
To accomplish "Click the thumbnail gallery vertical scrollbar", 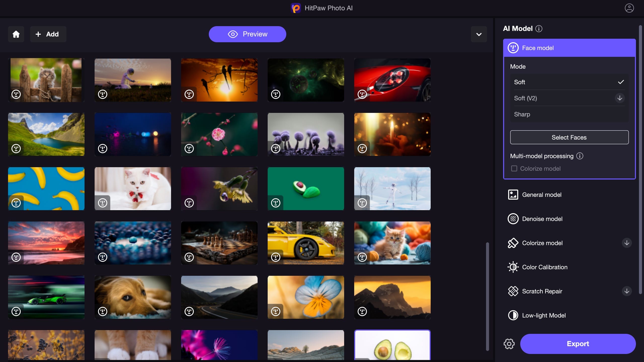I will [487, 297].
